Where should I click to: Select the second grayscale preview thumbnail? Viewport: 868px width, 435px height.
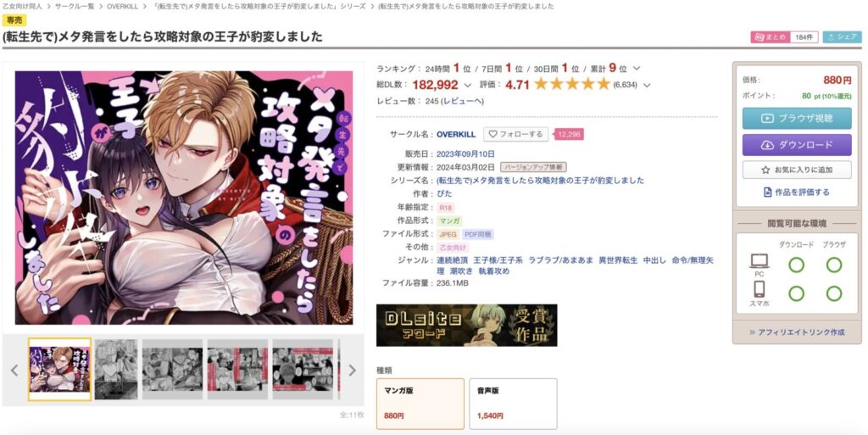tap(172, 370)
